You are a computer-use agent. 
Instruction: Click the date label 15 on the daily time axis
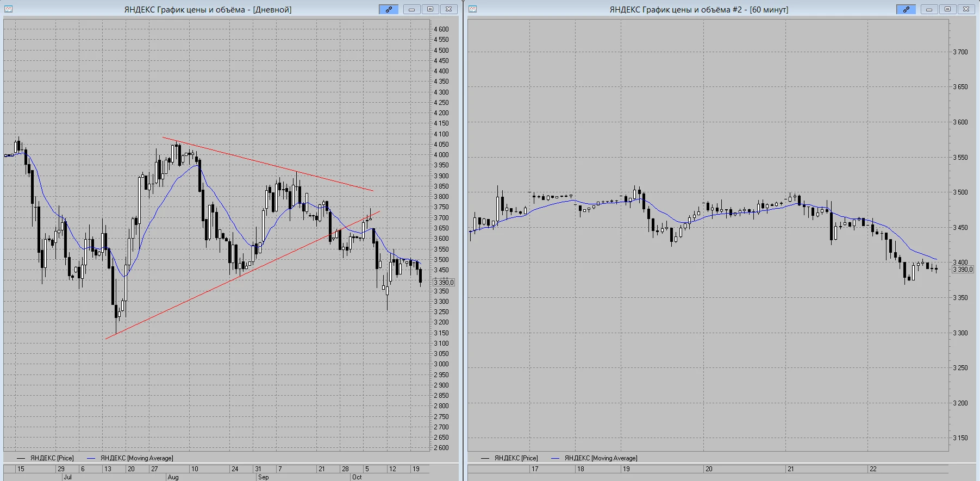click(x=21, y=469)
